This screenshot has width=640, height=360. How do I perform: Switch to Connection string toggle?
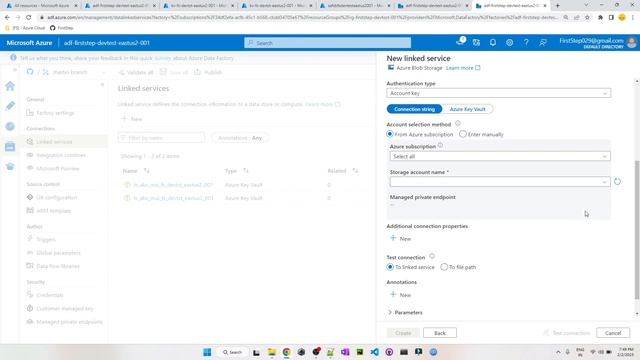tap(414, 109)
